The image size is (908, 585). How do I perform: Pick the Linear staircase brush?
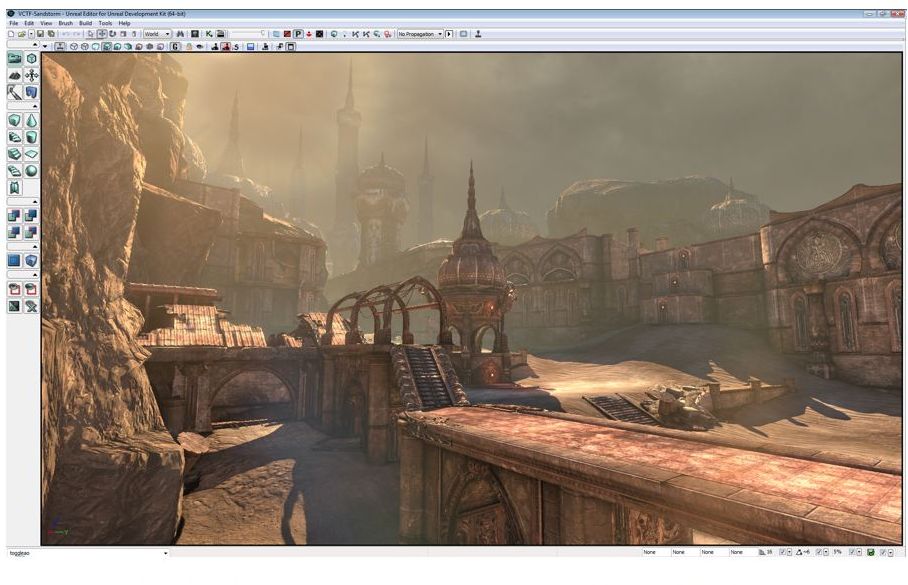14,154
